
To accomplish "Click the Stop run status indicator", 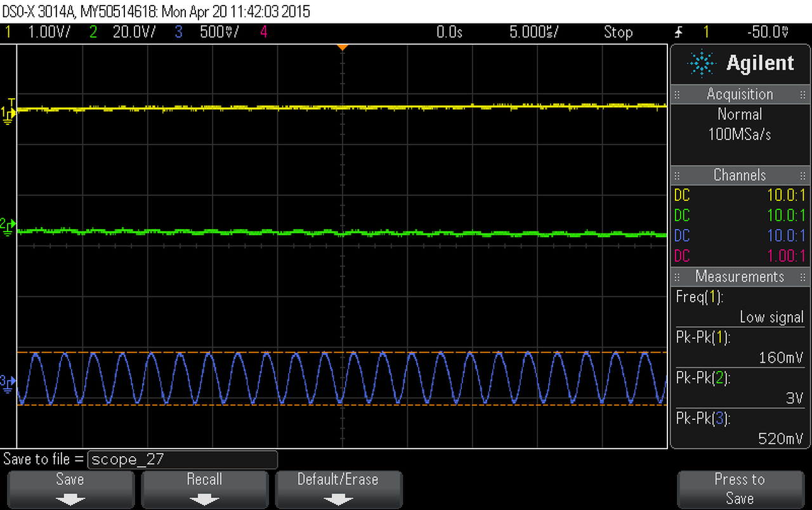I will pyautogui.click(x=618, y=32).
